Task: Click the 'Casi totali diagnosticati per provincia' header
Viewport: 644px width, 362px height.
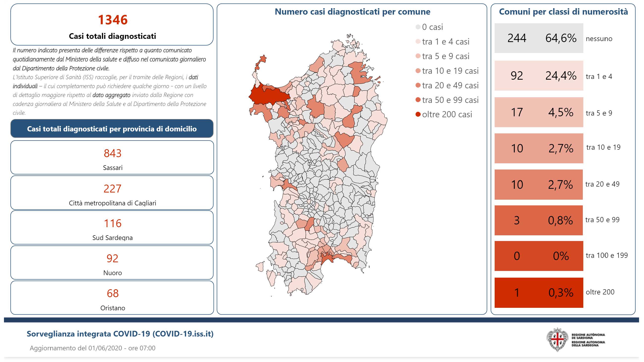Action: (x=112, y=129)
